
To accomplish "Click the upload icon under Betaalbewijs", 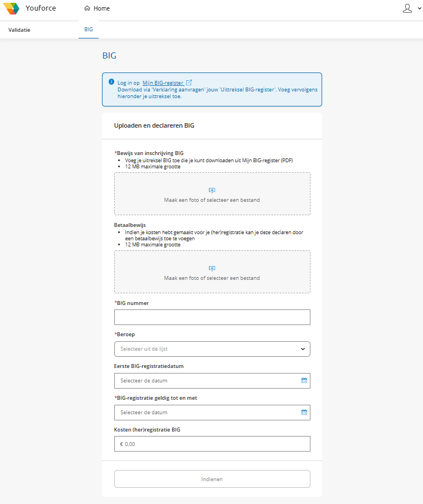I will (x=212, y=269).
